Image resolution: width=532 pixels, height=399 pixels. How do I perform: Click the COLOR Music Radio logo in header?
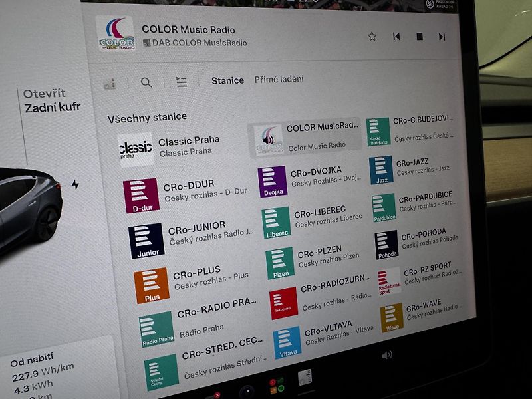click(x=116, y=33)
